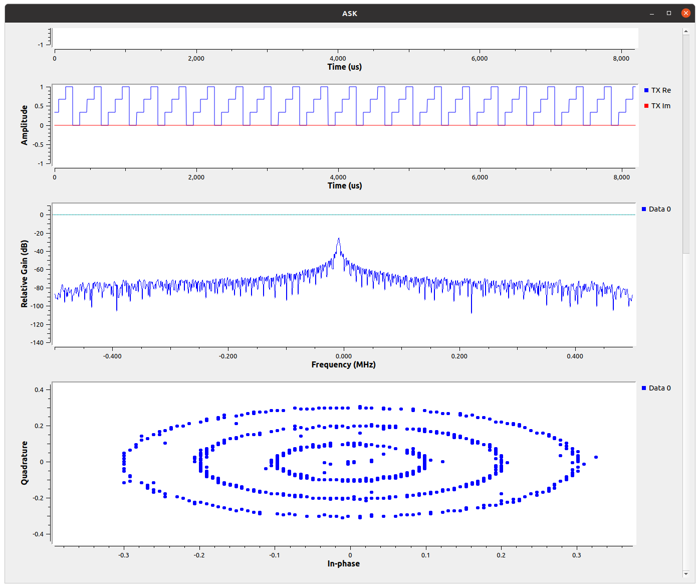
Task: Click the Amplitude axis label
Action: coord(24,125)
